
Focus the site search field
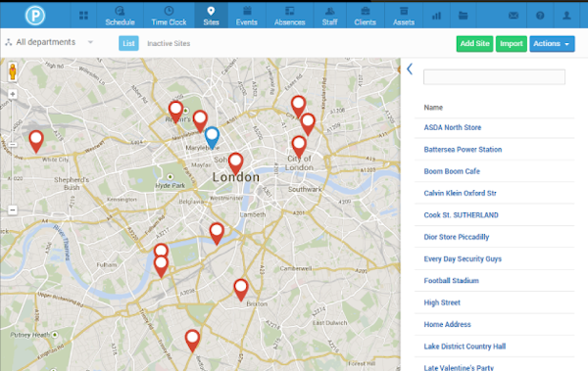pos(494,76)
